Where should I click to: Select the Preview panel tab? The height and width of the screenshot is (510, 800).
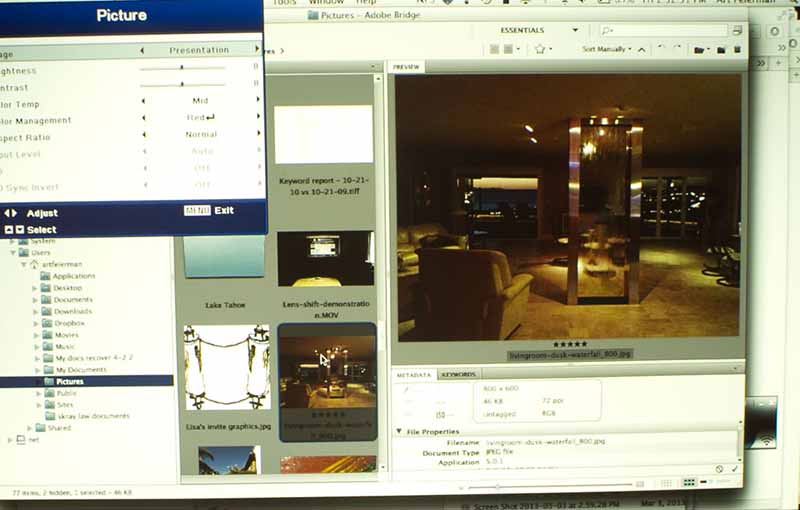407,67
